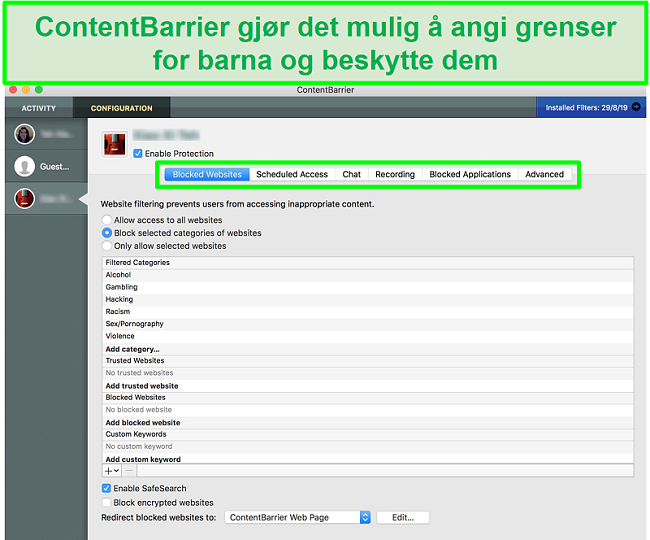Open the Advanced tab

coord(545,174)
